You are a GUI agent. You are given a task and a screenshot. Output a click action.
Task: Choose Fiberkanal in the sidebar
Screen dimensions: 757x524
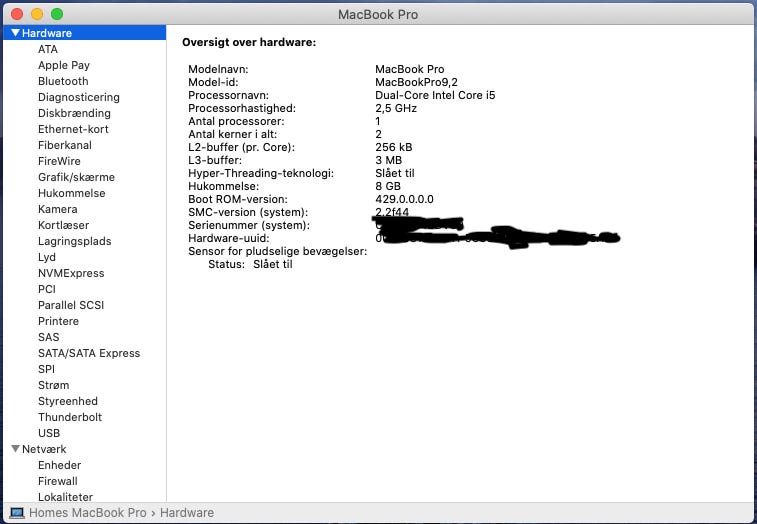65,145
